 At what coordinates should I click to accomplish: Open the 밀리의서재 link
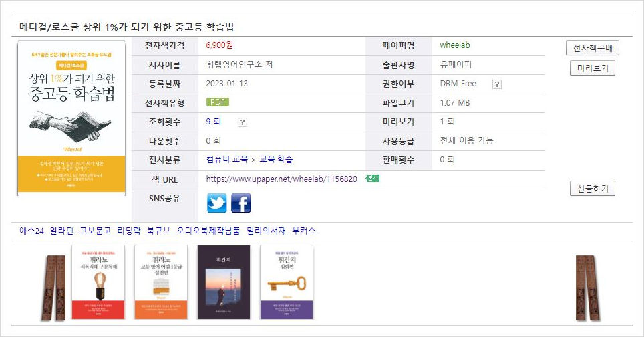point(266,231)
